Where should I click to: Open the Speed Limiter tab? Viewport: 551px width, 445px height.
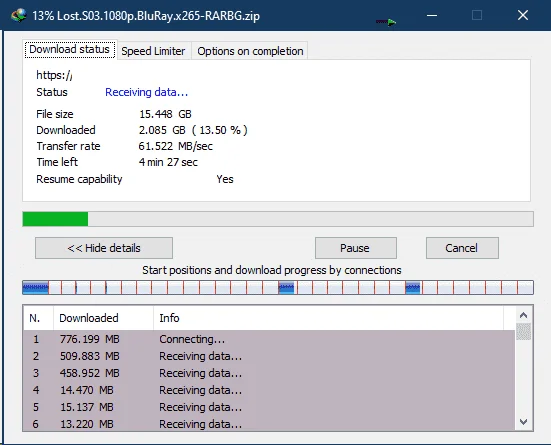point(153,51)
